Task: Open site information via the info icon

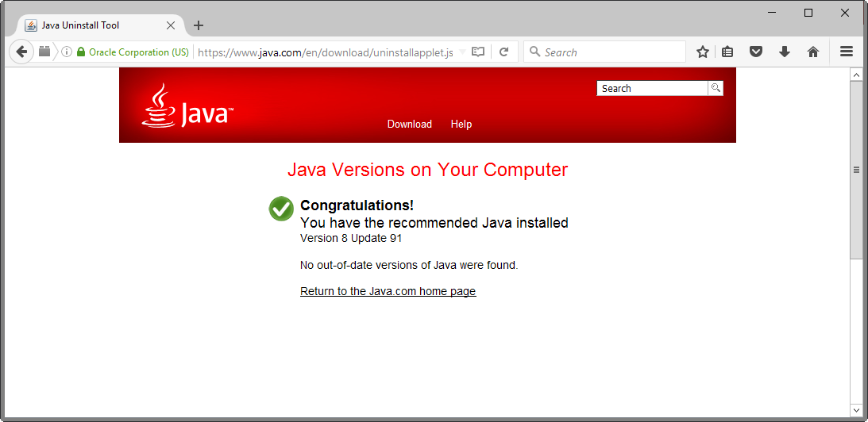Action: [67, 52]
